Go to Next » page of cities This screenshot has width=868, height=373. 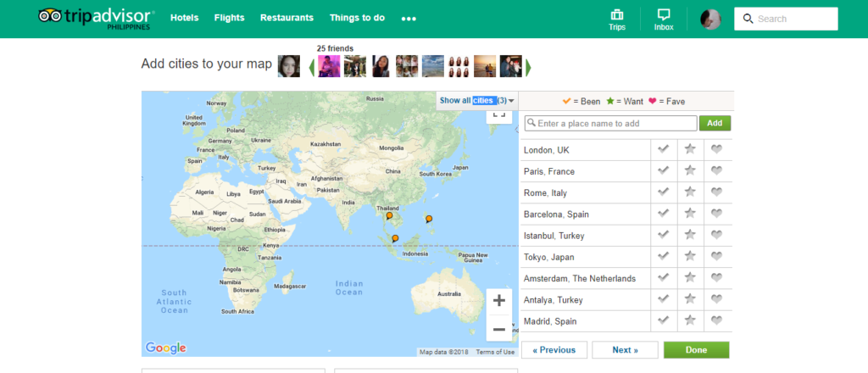(x=625, y=350)
